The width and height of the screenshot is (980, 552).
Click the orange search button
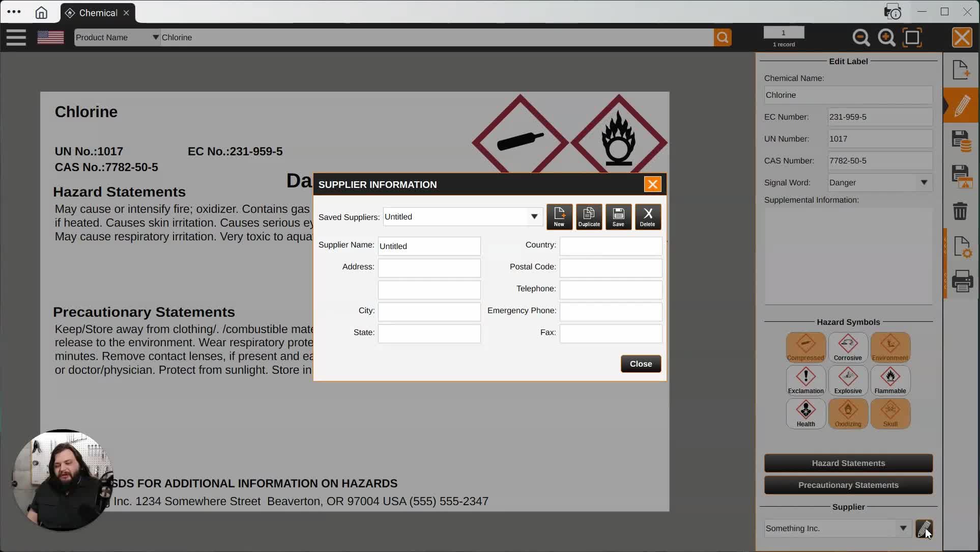tap(723, 37)
